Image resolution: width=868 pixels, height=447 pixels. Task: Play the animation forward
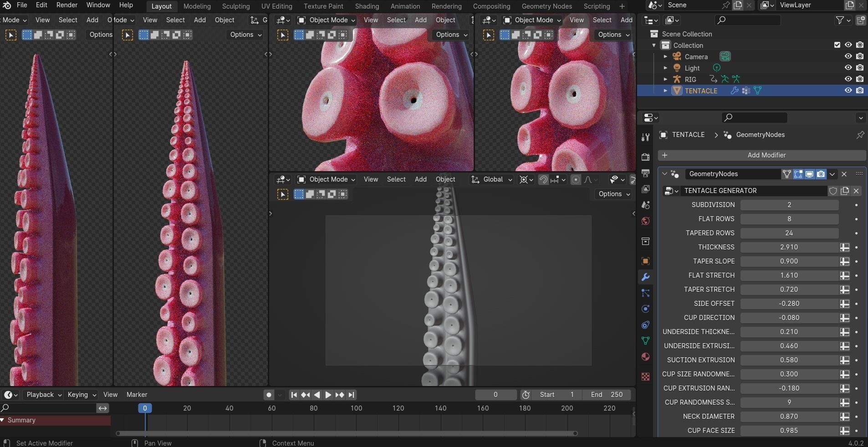(328, 395)
